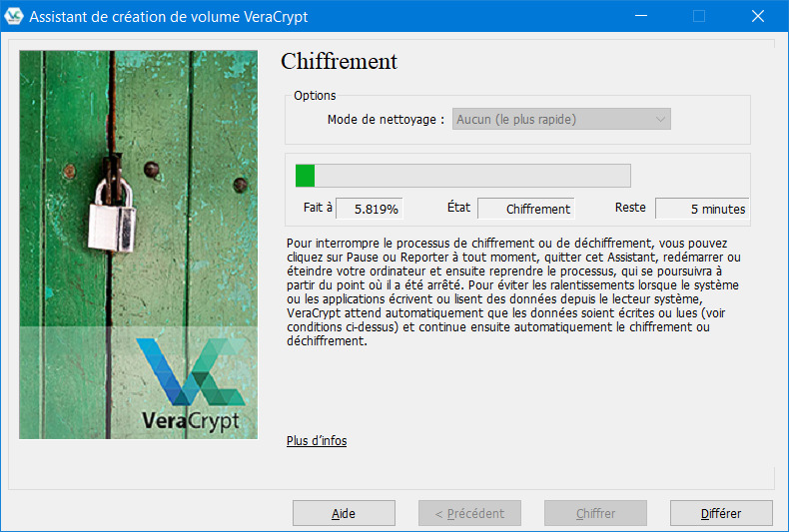
Task: Click the maximize button in title bar
Action: [x=699, y=16]
